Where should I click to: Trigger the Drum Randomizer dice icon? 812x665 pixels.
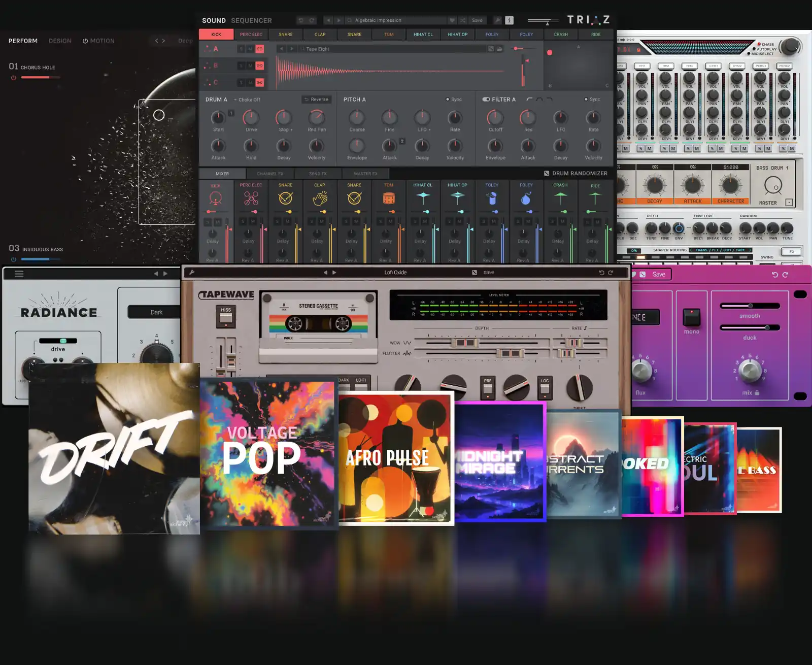coord(546,173)
